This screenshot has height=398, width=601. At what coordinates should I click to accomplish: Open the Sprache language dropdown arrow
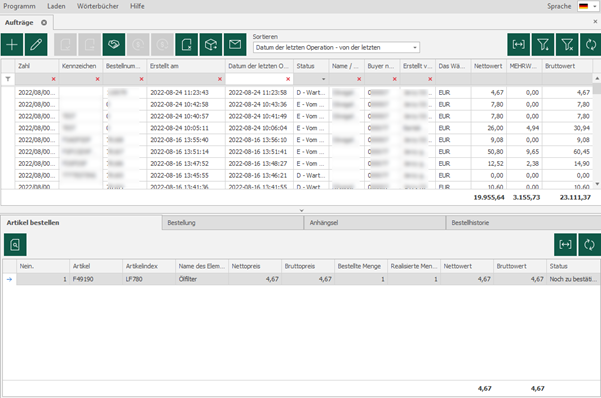594,6
